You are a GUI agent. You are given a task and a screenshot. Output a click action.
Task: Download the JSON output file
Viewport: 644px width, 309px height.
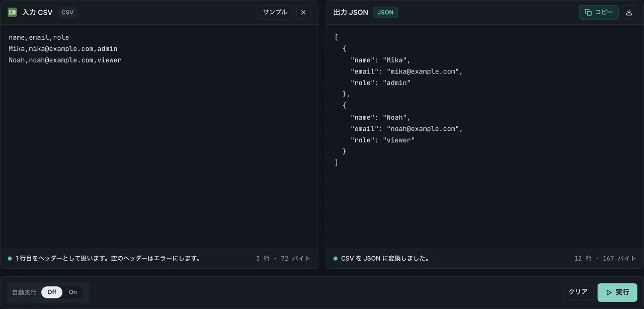point(629,12)
